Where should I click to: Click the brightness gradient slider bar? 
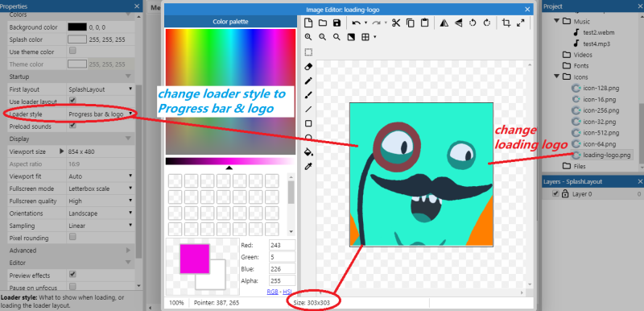pos(230,161)
